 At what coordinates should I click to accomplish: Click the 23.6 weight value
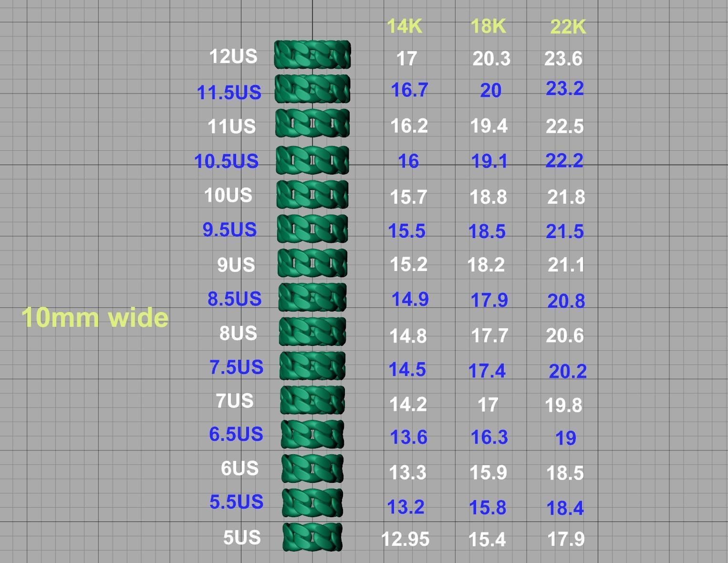tap(563, 59)
